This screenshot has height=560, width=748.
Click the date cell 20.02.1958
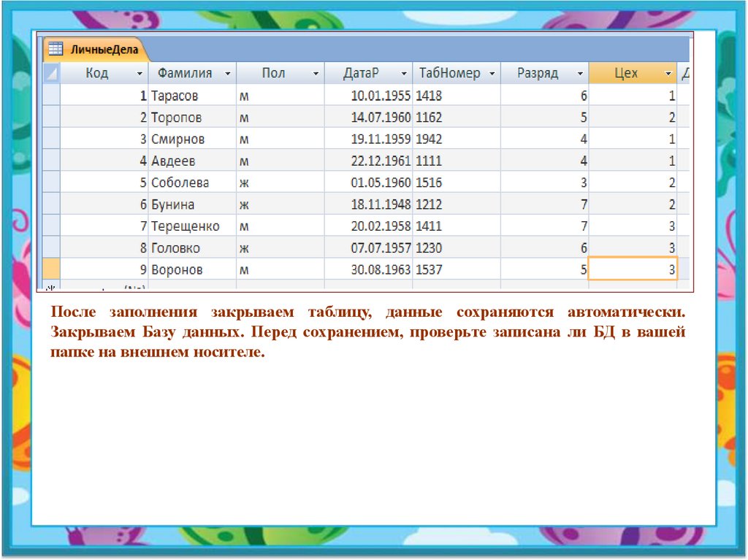tap(368, 226)
